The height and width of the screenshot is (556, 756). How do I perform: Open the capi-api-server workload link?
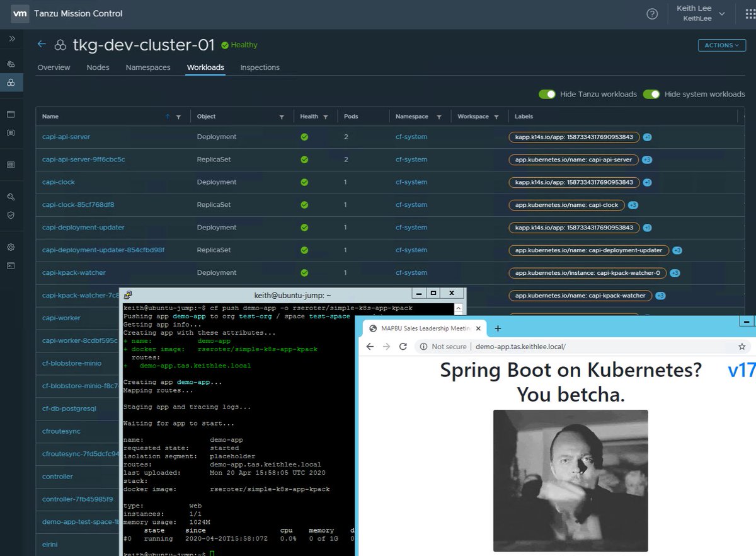[66, 137]
